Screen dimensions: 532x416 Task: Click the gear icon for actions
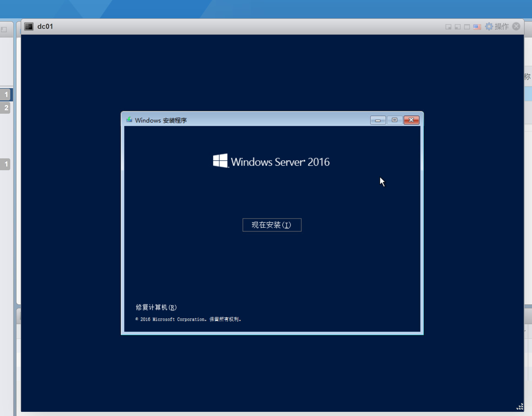(489, 26)
